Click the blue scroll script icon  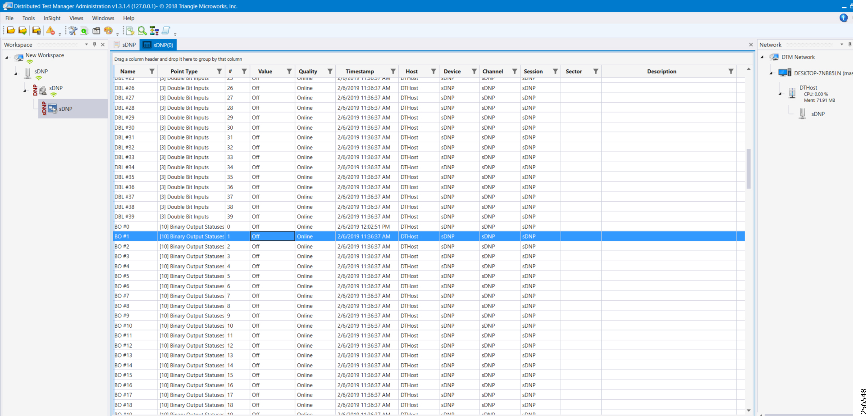(x=166, y=31)
